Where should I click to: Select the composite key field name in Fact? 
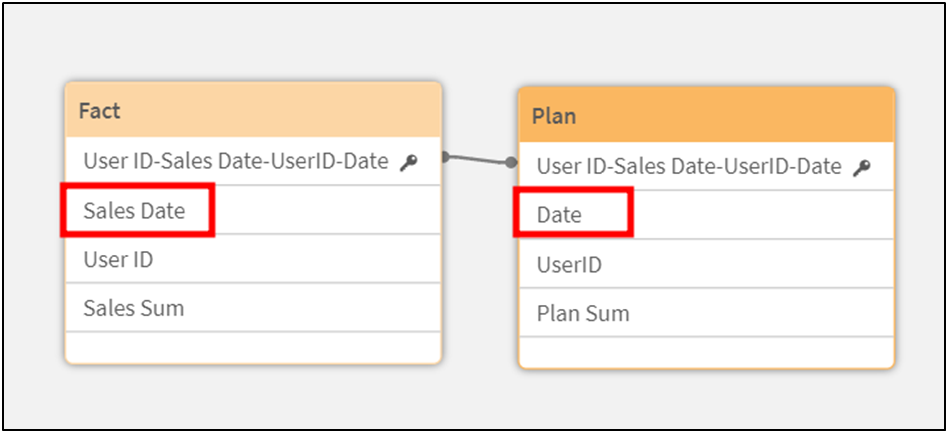(x=235, y=161)
